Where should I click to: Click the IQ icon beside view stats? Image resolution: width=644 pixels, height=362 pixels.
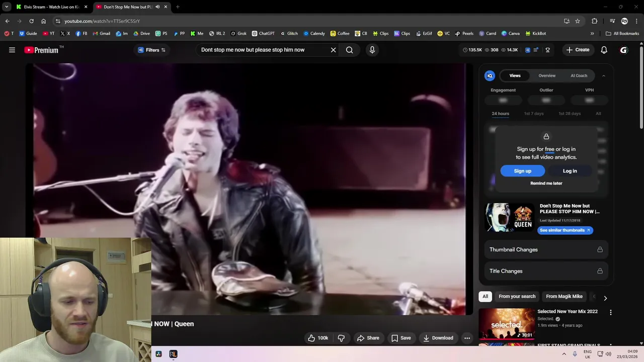point(527,50)
